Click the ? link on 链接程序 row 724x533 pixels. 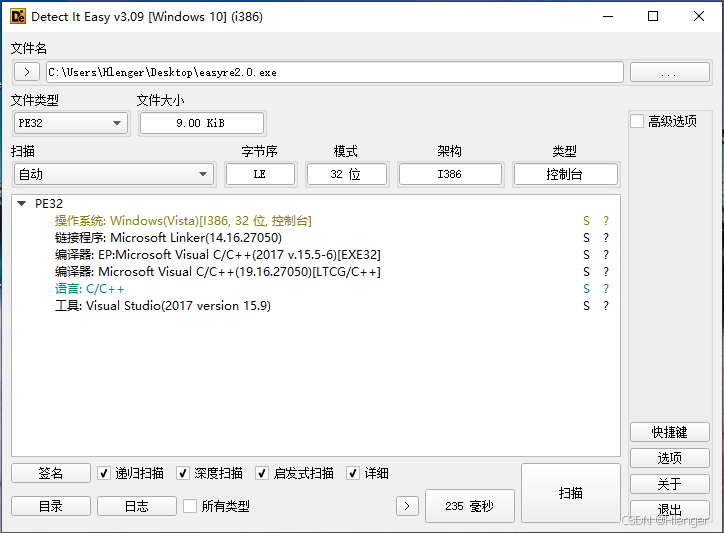click(606, 238)
